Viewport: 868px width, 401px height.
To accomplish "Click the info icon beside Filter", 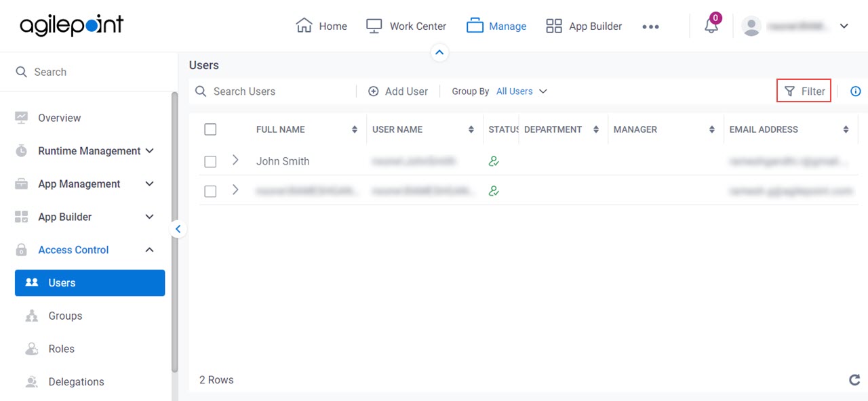I will pyautogui.click(x=856, y=91).
